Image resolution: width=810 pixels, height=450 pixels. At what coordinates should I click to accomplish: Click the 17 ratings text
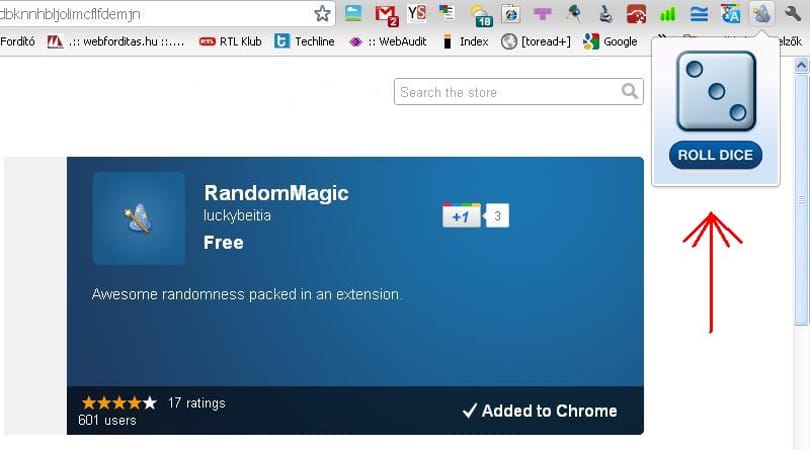coord(196,403)
